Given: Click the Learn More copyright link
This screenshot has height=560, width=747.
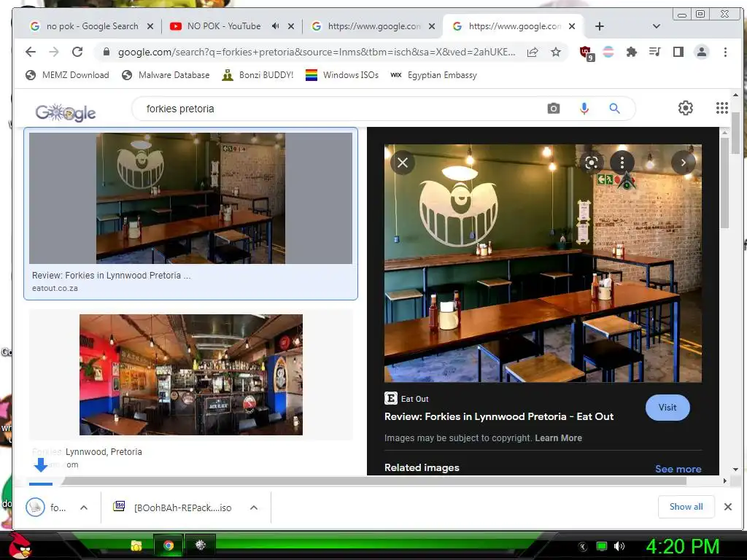Looking at the screenshot, I should click(x=558, y=438).
